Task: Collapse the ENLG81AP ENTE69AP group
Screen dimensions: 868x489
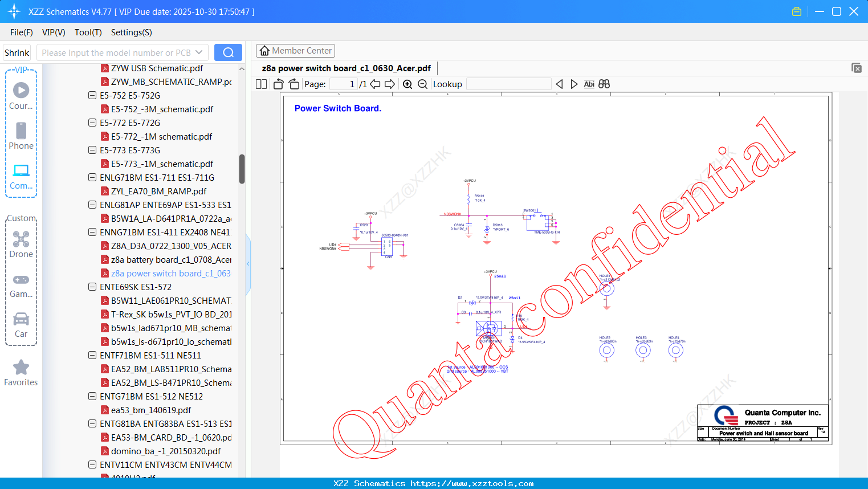Action: pos(92,205)
